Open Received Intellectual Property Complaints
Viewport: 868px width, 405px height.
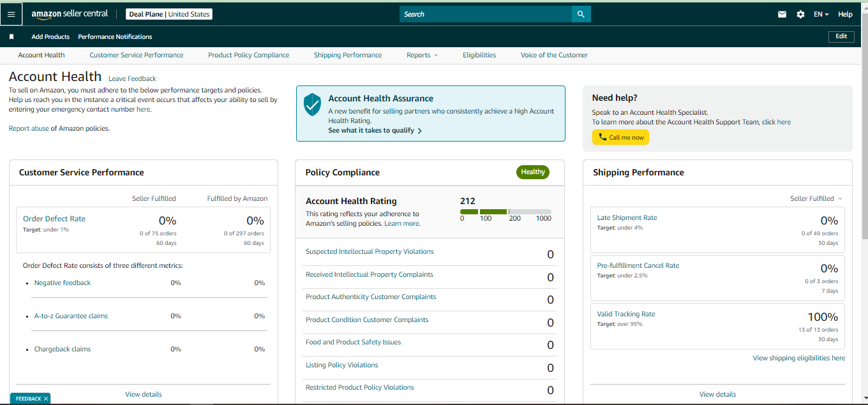370,275
